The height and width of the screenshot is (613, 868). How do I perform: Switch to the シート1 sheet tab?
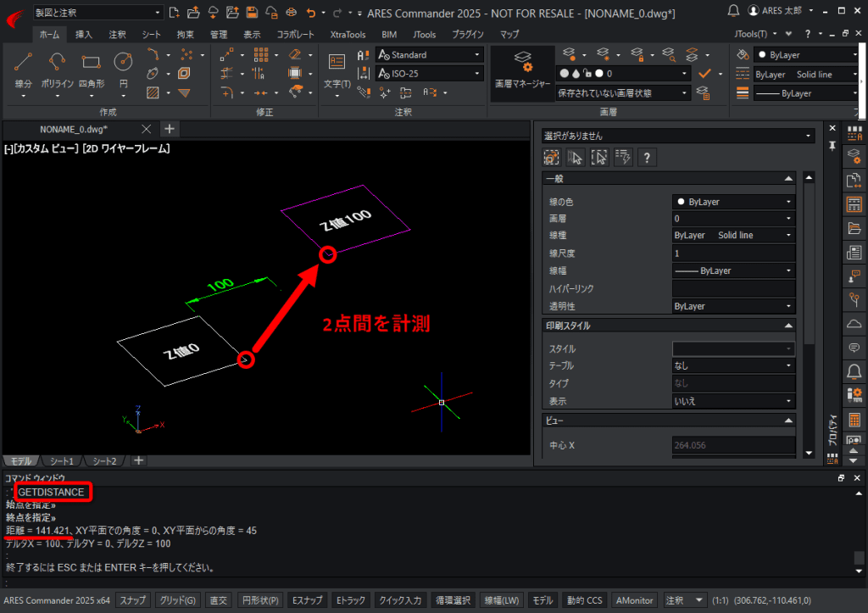pos(61,460)
